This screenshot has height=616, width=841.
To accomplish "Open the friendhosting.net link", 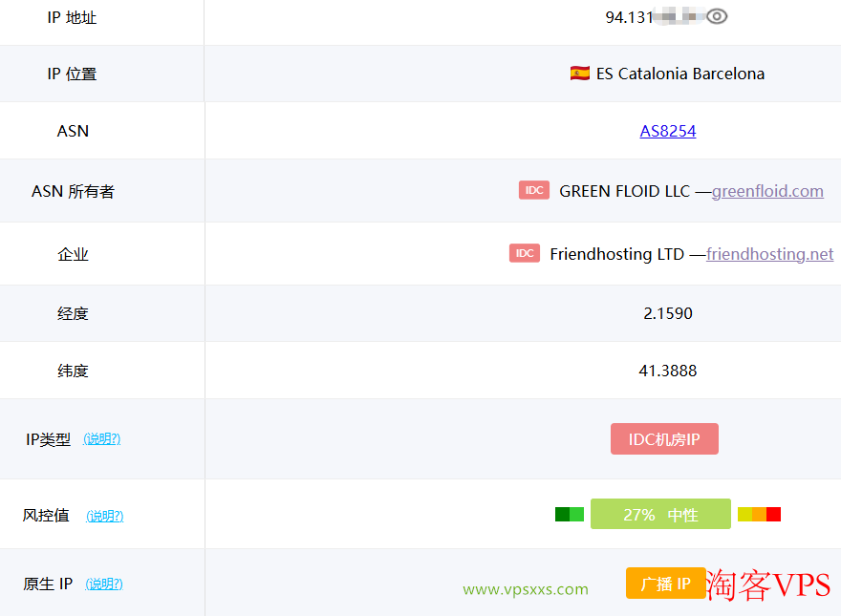I will (x=769, y=254).
